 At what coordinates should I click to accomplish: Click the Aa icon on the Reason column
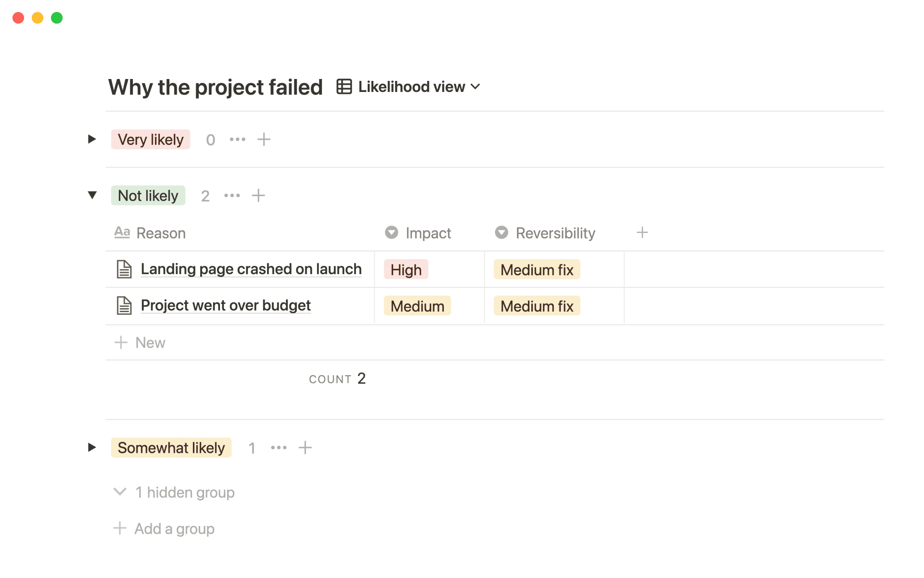(x=122, y=232)
